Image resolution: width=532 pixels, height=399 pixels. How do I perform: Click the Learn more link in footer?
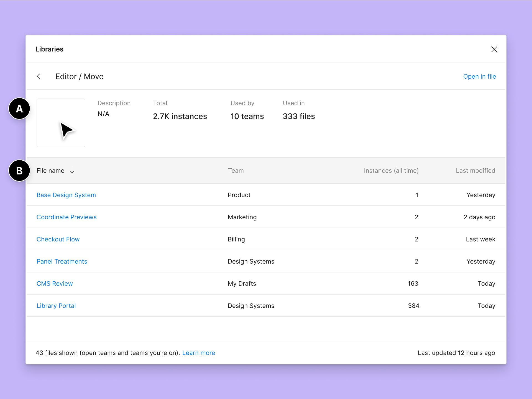pos(198,353)
